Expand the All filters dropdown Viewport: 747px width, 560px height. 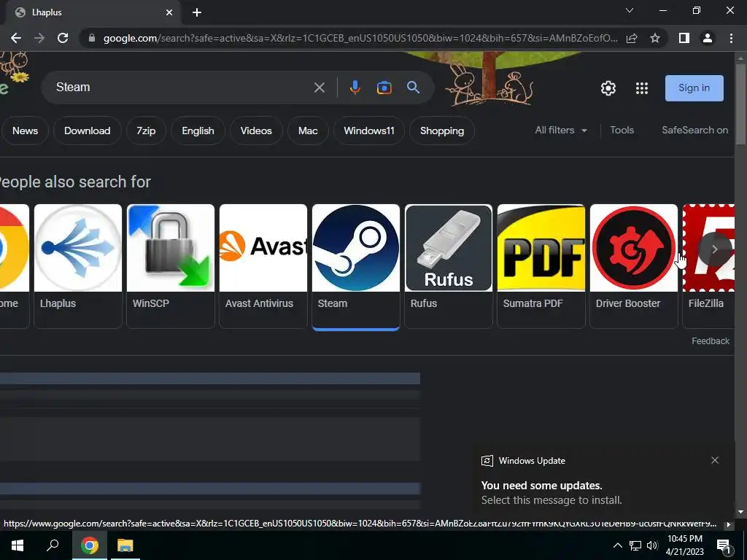(561, 130)
